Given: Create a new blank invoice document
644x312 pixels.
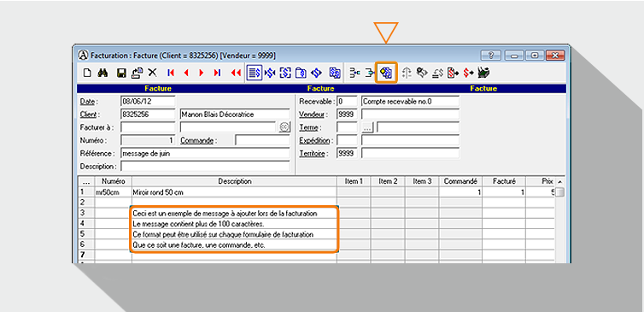Looking at the screenshot, I should click(87, 74).
